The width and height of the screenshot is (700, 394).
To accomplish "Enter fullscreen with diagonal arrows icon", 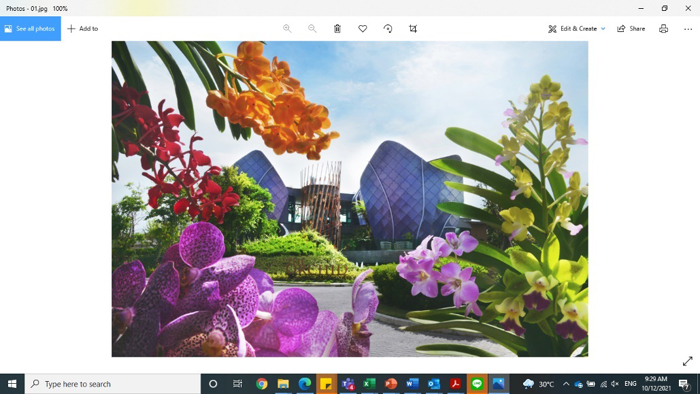I will tap(688, 361).
